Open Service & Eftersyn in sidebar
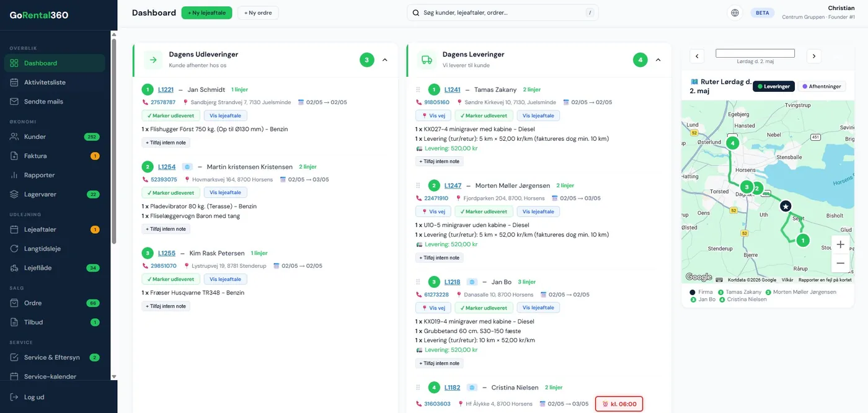Screen dimensions: 868x413 click(55, 357)
